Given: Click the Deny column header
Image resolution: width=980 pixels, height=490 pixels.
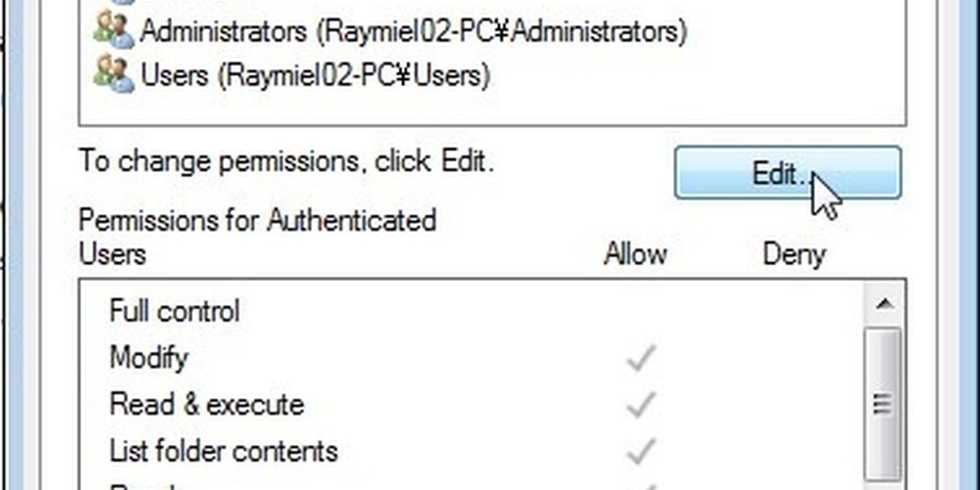Looking at the screenshot, I should pyautogui.click(x=794, y=254).
